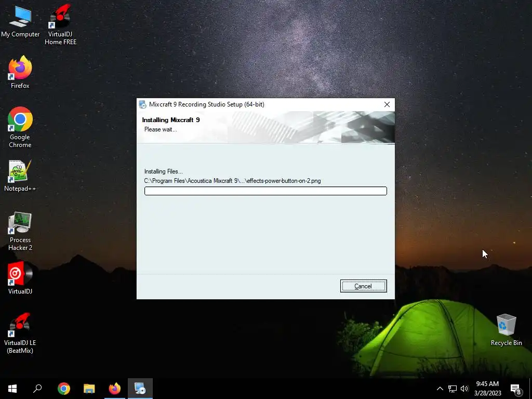Click the installation progress bar
532x399 pixels.
265,191
